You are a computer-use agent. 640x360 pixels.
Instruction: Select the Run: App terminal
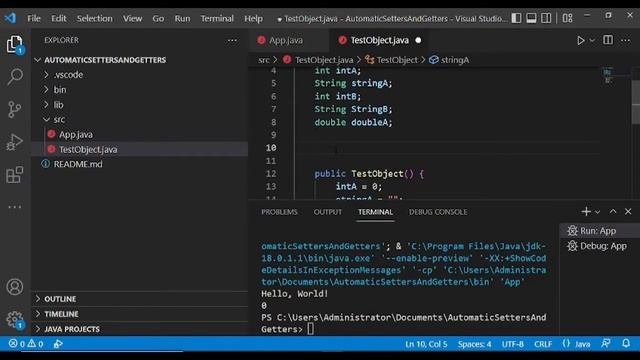pyautogui.click(x=599, y=231)
